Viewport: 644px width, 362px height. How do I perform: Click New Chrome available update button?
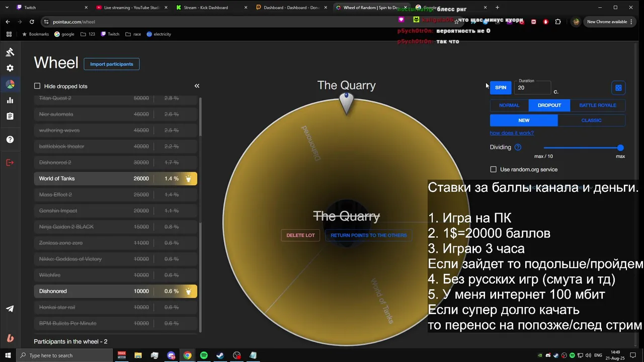(610, 22)
